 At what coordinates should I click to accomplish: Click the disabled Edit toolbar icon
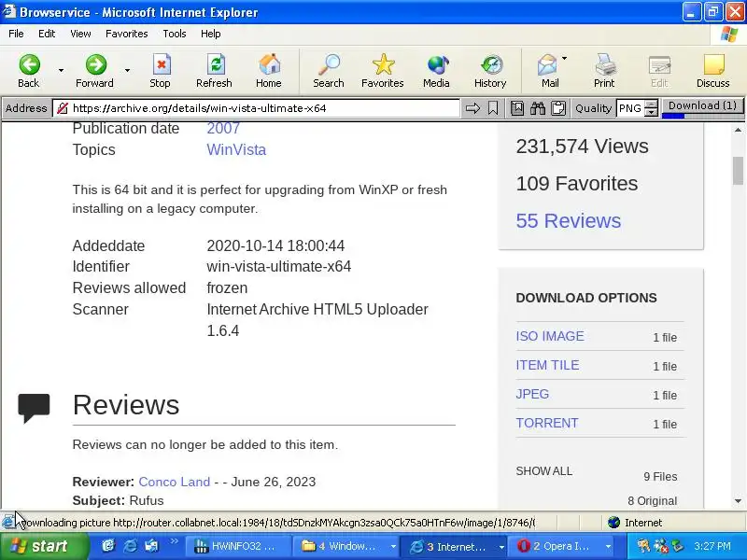[659, 64]
